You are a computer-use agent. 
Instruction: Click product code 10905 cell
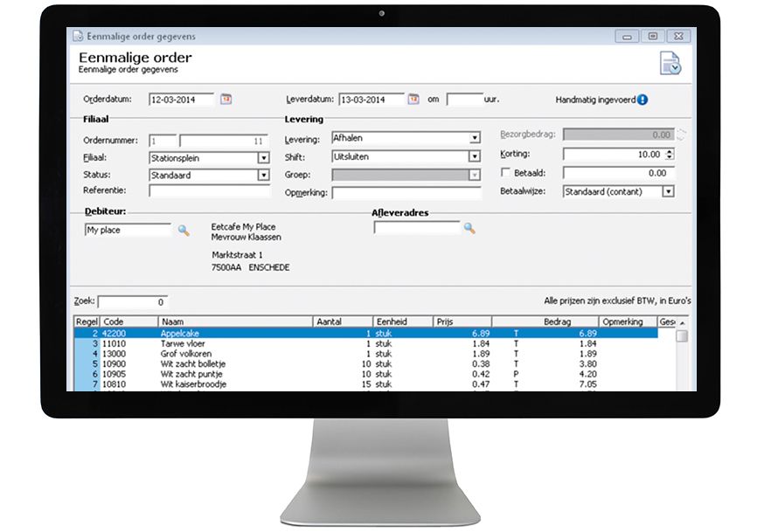[x=114, y=374]
